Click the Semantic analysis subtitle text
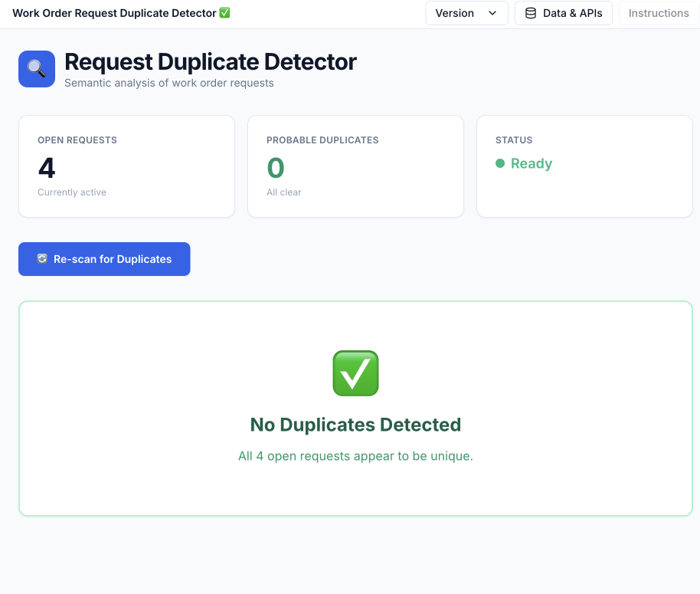This screenshot has height=594, width=700. coord(168,83)
